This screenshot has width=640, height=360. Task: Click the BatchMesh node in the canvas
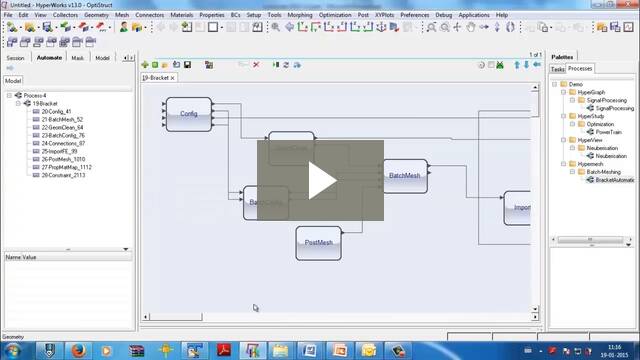pyautogui.click(x=405, y=176)
